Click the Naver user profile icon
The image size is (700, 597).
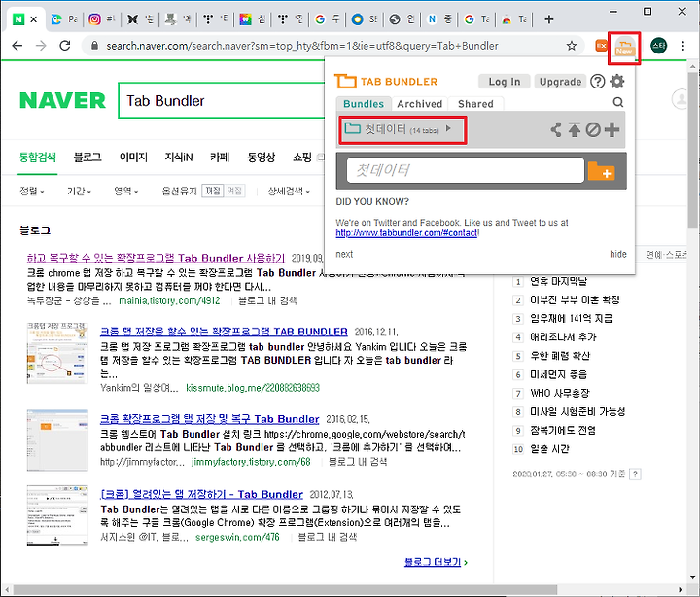click(681, 99)
